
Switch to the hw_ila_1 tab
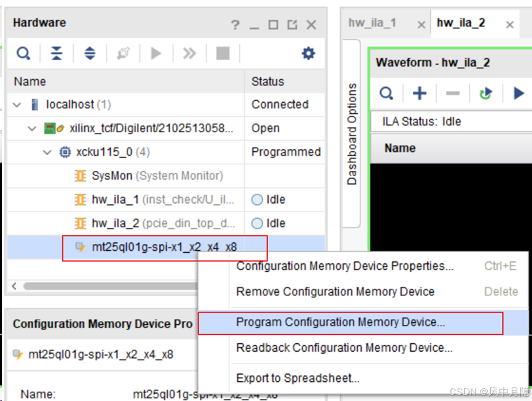[x=372, y=23]
